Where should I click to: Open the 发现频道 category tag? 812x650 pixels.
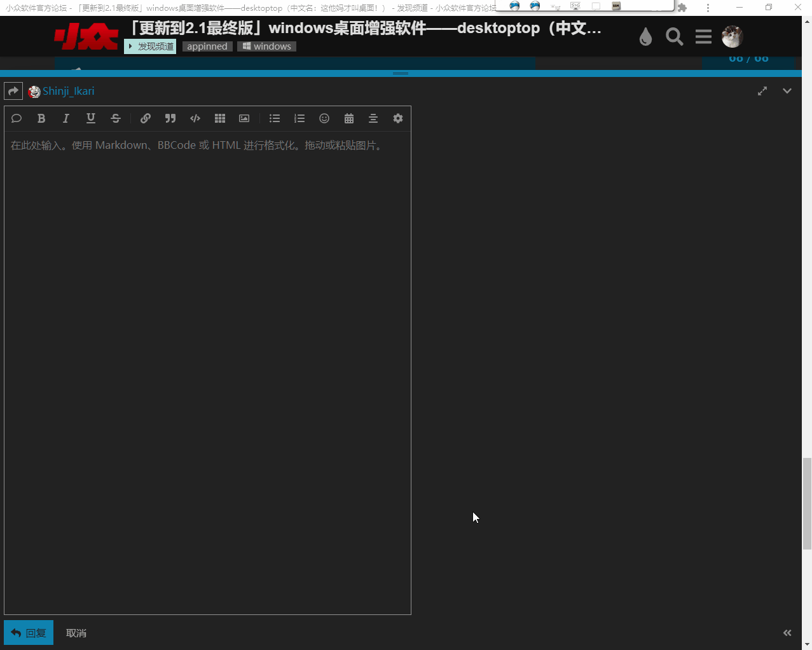pyautogui.click(x=151, y=46)
